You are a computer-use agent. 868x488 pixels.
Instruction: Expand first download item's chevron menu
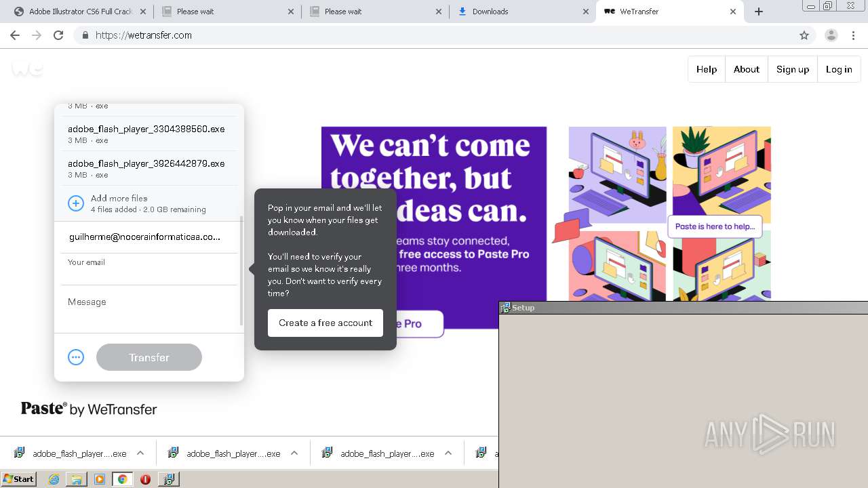coord(140,453)
